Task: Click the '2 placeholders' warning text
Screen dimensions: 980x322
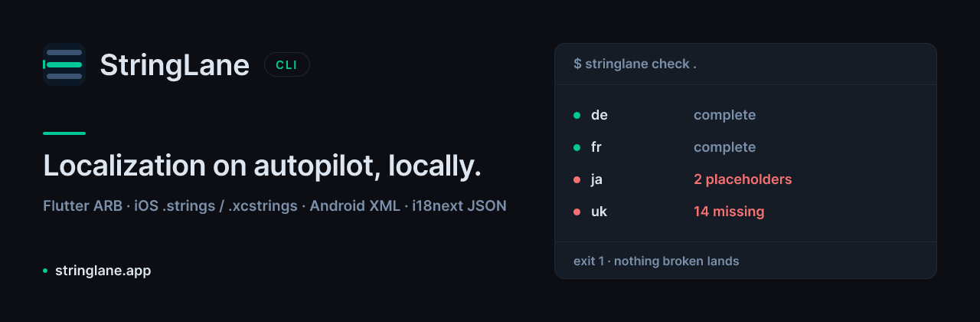Action: (743, 179)
